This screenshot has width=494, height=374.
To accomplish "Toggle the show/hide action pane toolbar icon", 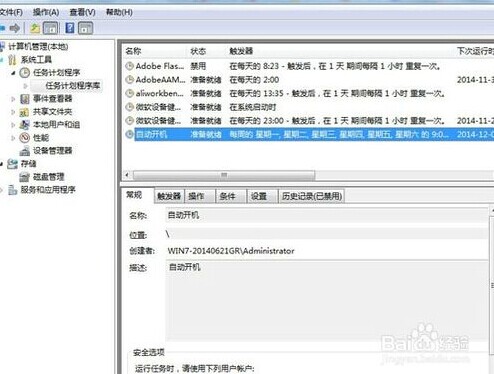I will (x=85, y=28).
